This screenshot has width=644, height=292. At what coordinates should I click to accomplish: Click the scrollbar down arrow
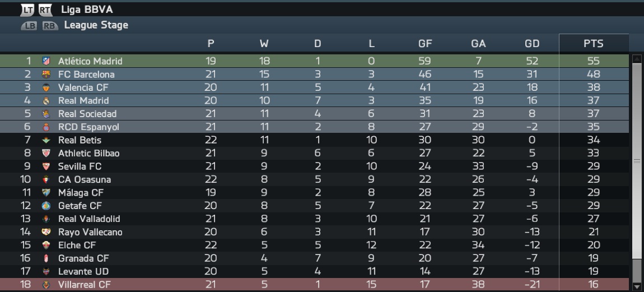pos(637,286)
